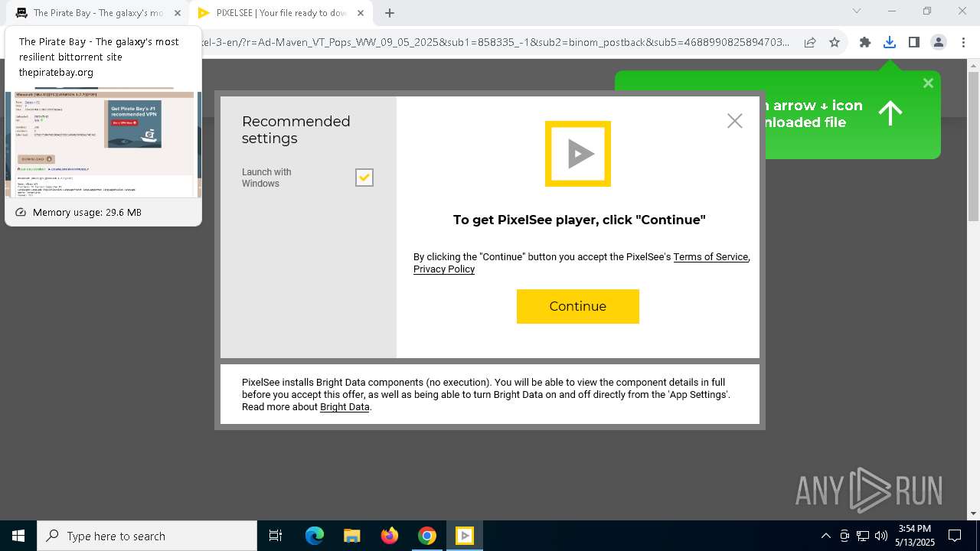Open Task View on taskbar

pos(276,536)
